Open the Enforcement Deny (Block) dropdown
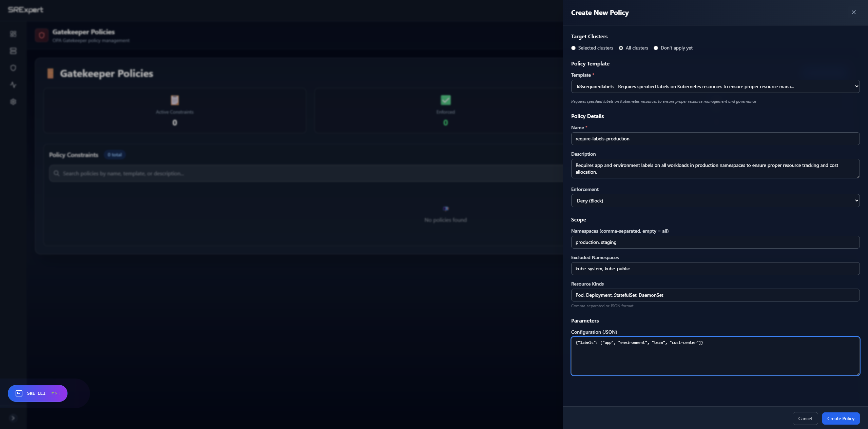This screenshot has height=429, width=868. [x=715, y=201]
